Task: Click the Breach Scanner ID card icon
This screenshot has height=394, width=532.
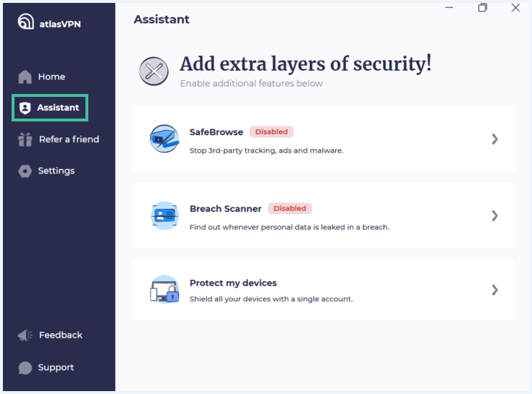Action: point(164,215)
